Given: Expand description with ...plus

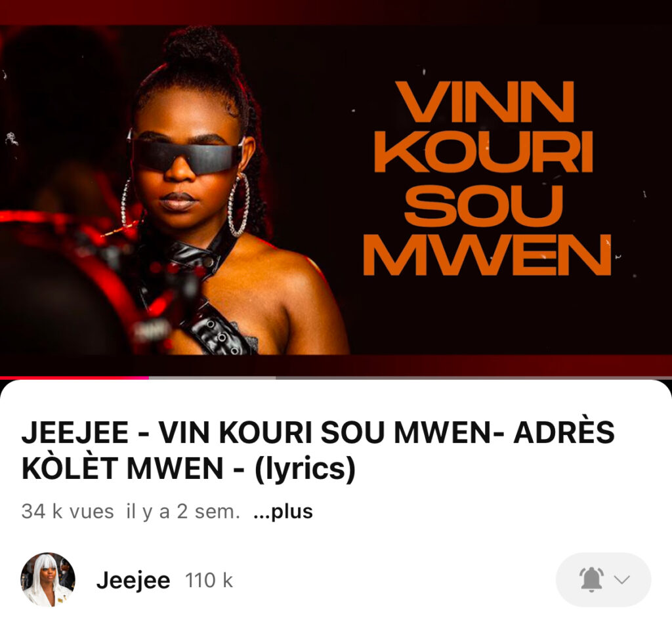Looking at the screenshot, I should (x=283, y=512).
